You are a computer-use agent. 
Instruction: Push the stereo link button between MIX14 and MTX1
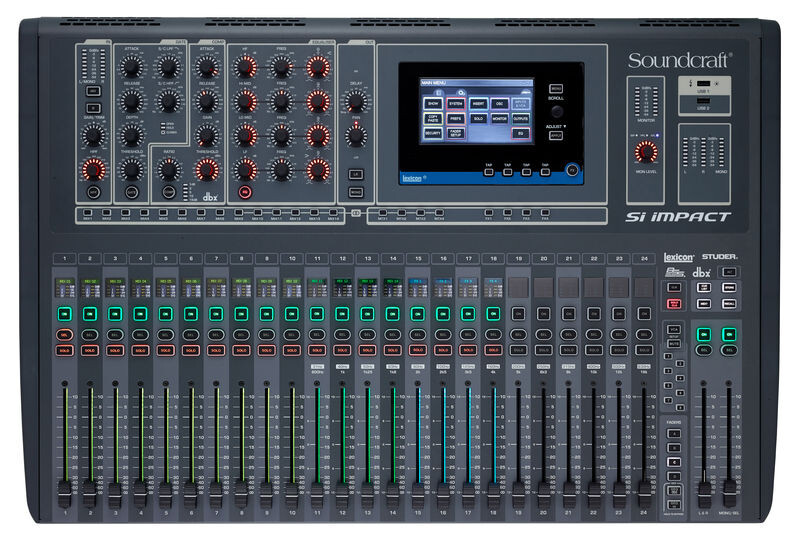tap(356, 213)
